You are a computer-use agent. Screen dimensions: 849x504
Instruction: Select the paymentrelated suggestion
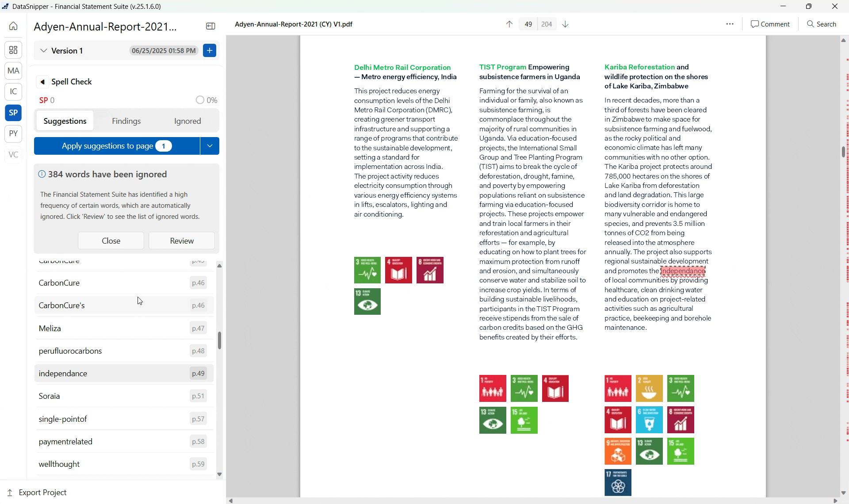click(124, 442)
